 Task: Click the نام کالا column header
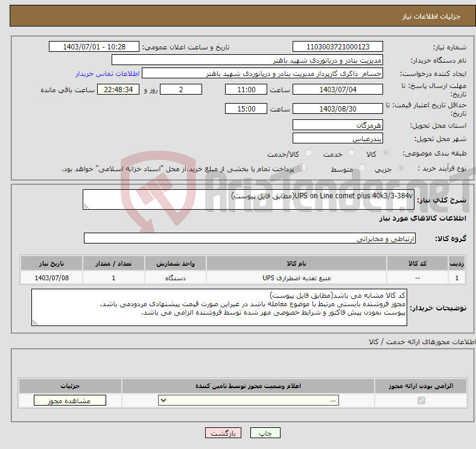click(x=296, y=263)
